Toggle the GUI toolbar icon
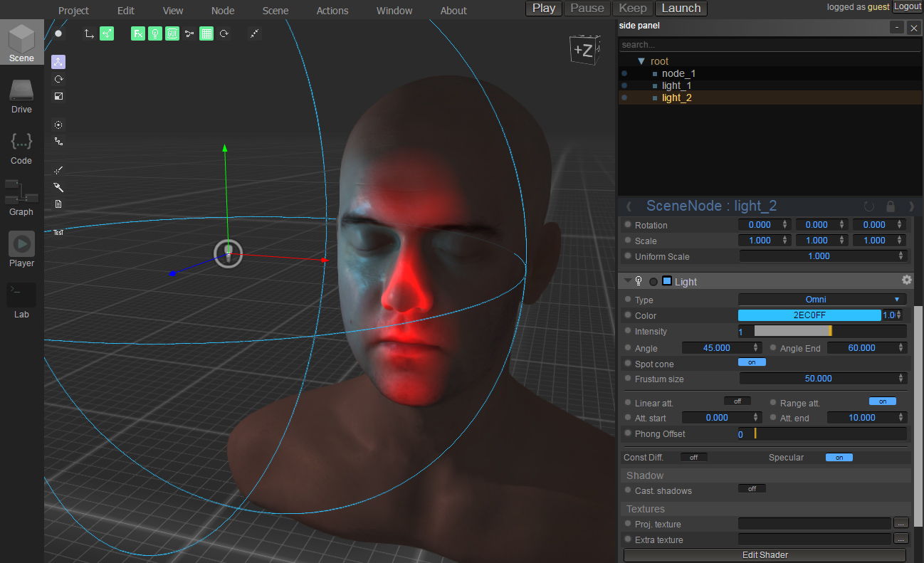Viewport: 924px width, 563px height. 172,33
